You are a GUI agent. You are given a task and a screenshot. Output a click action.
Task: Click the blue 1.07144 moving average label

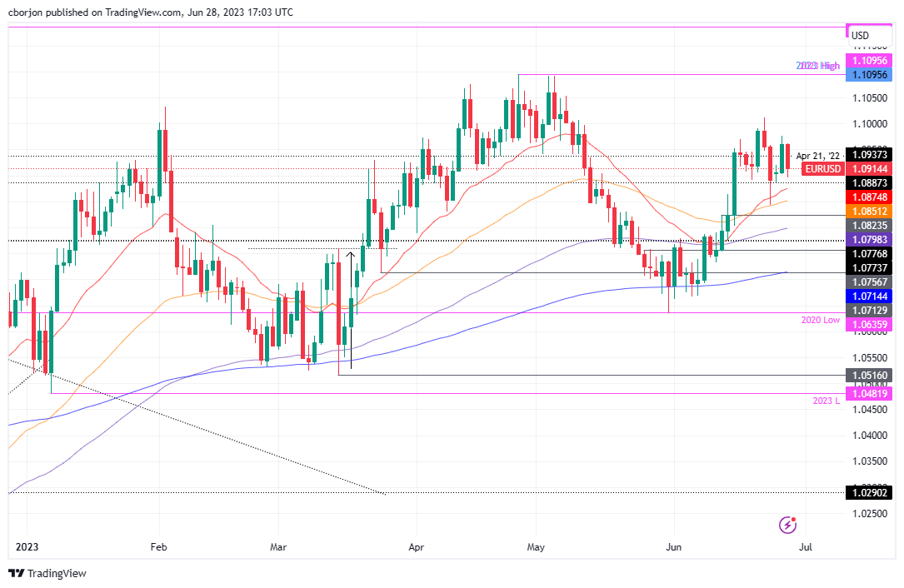tap(869, 295)
